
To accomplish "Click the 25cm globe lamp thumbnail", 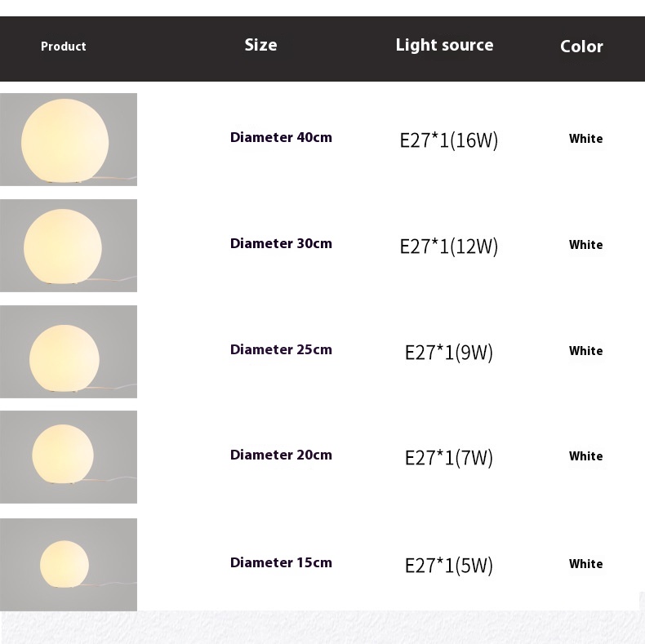I will (x=68, y=352).
